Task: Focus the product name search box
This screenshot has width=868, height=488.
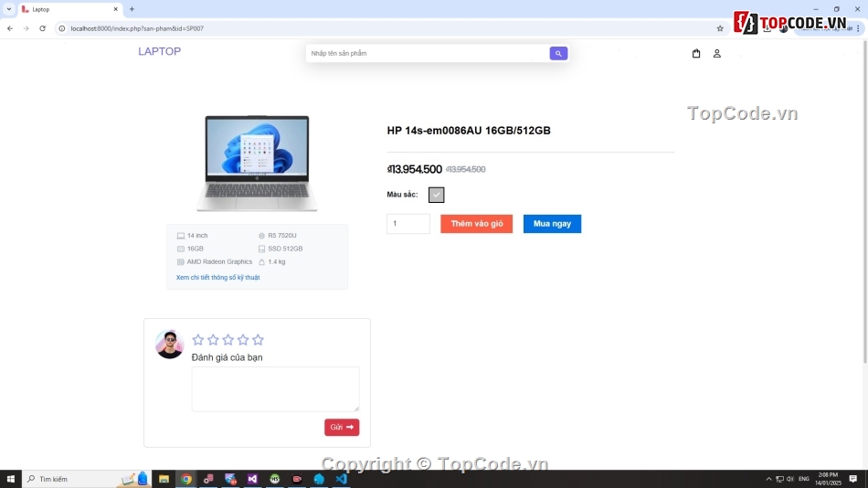Action: (428, 53)
